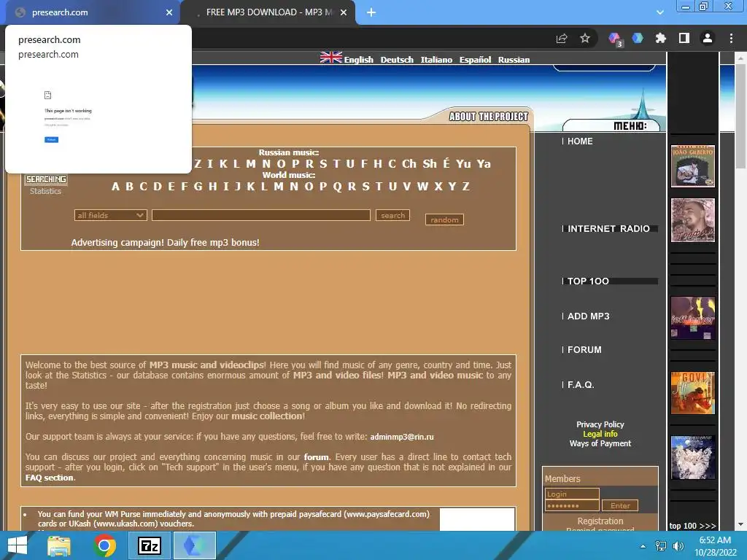Open INTERNET RADIO menu item
Image resolution: width=747 pixels, height=560 pixels.
[608, 228]
